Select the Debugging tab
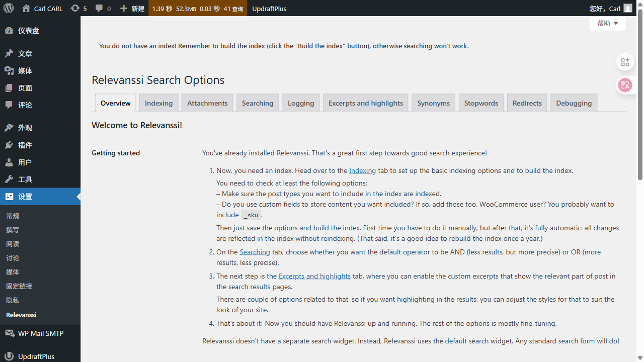The height and width of the screenshot is (362, 644). tap(574, 103)
